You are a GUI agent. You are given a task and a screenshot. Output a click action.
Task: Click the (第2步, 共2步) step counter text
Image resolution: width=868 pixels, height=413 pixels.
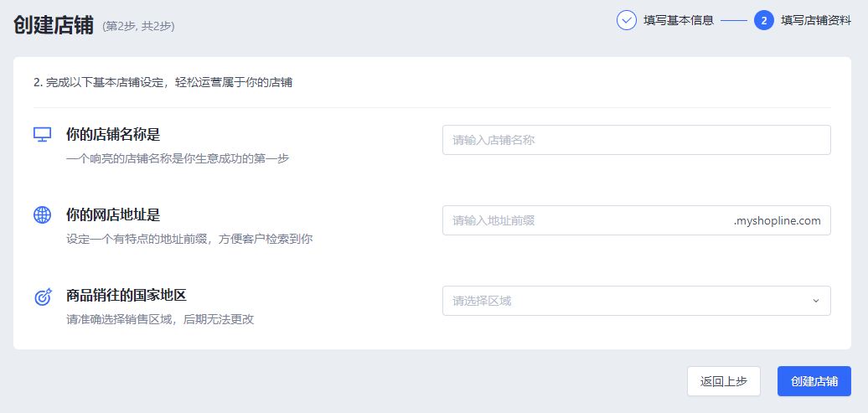[138, 27]
